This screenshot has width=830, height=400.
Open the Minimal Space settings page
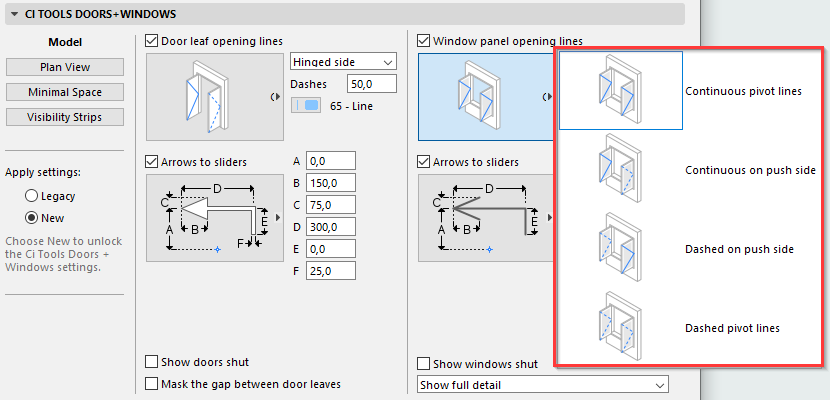tap(64, 92)
